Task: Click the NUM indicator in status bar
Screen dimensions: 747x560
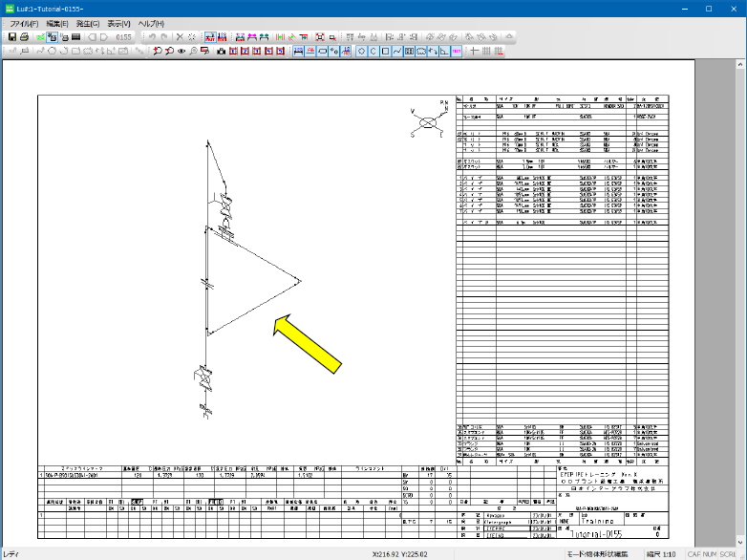Action: 710,554
